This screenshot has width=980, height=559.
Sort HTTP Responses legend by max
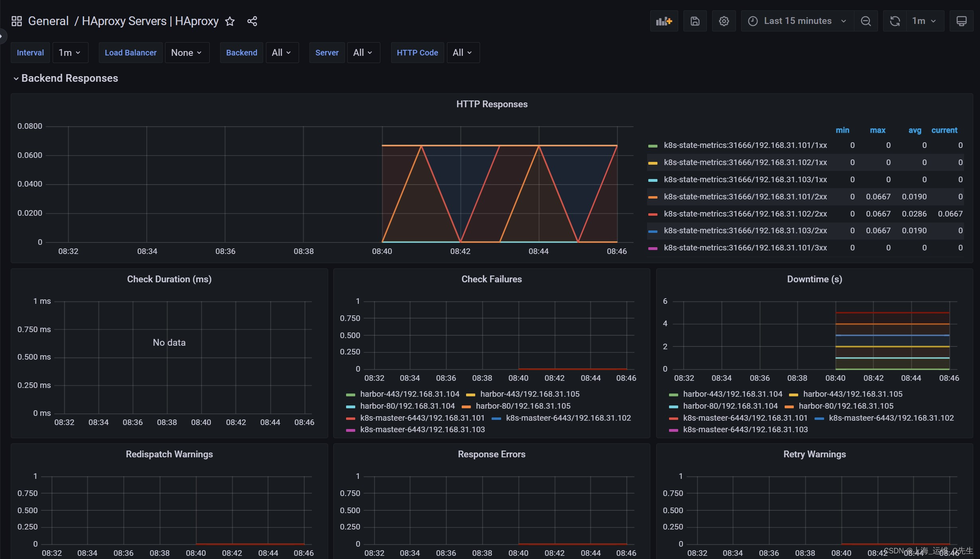878,130
